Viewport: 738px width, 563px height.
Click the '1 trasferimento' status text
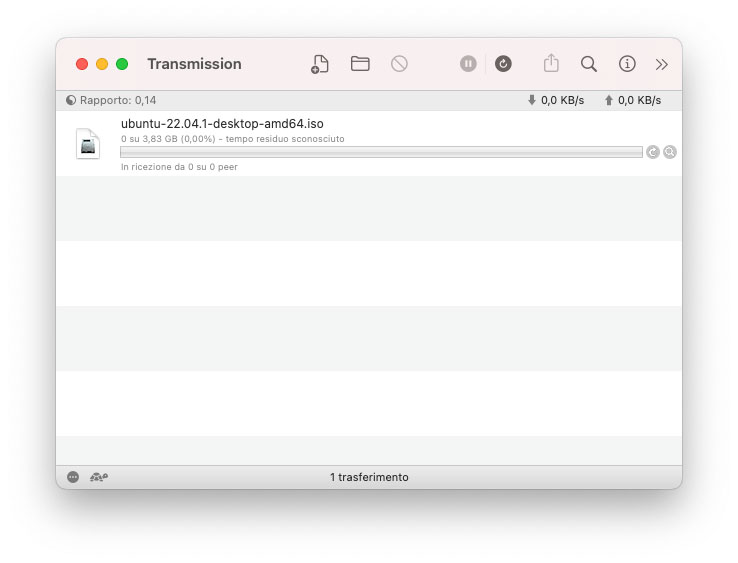click(369, 477)
